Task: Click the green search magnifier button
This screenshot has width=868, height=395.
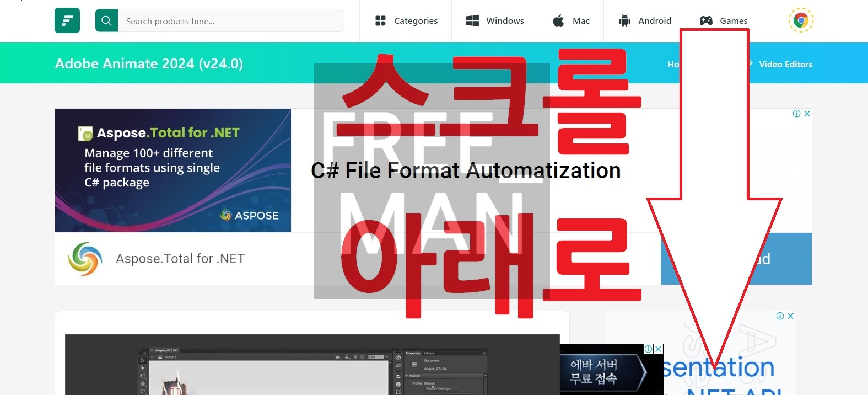Action: pos(106,20)
